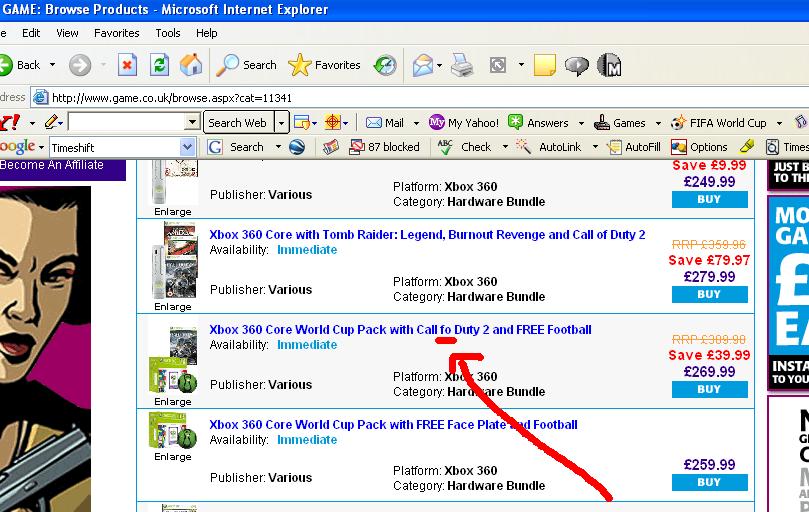
Task: Click the 87 blocked popup blocker
Action: pyautogui.click(x=384, y=147)
